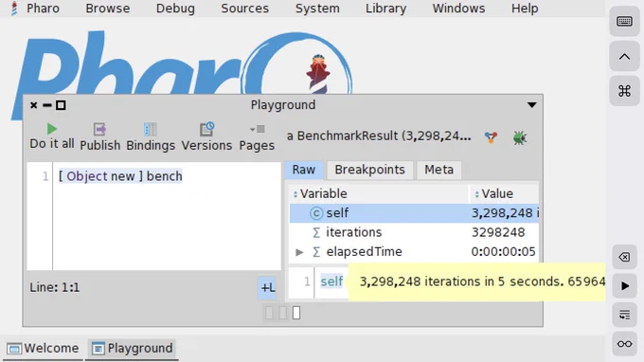The height and width of the screenshot is (362, 644).
Task: Click the iterations value 3298248
Action: [x=498, y=232]
